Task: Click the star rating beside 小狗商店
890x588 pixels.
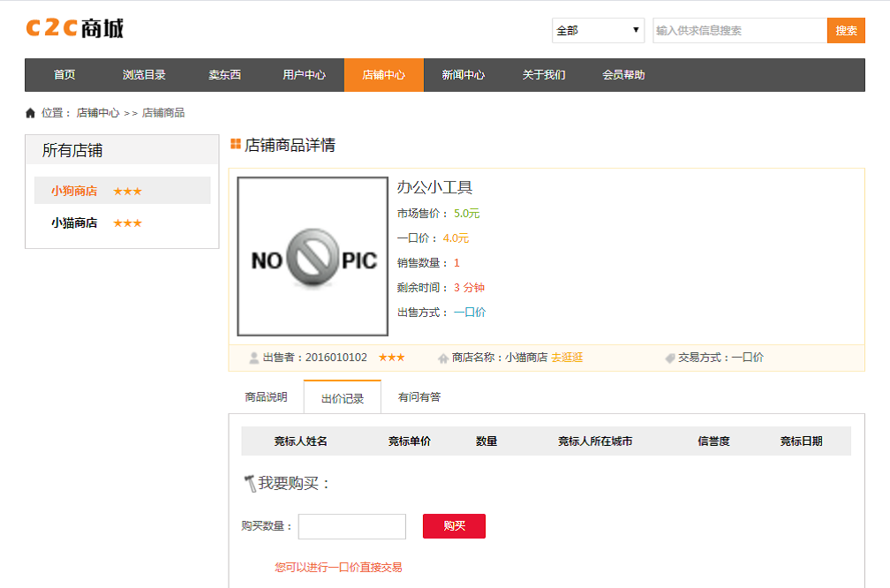Action: point(127,190)
